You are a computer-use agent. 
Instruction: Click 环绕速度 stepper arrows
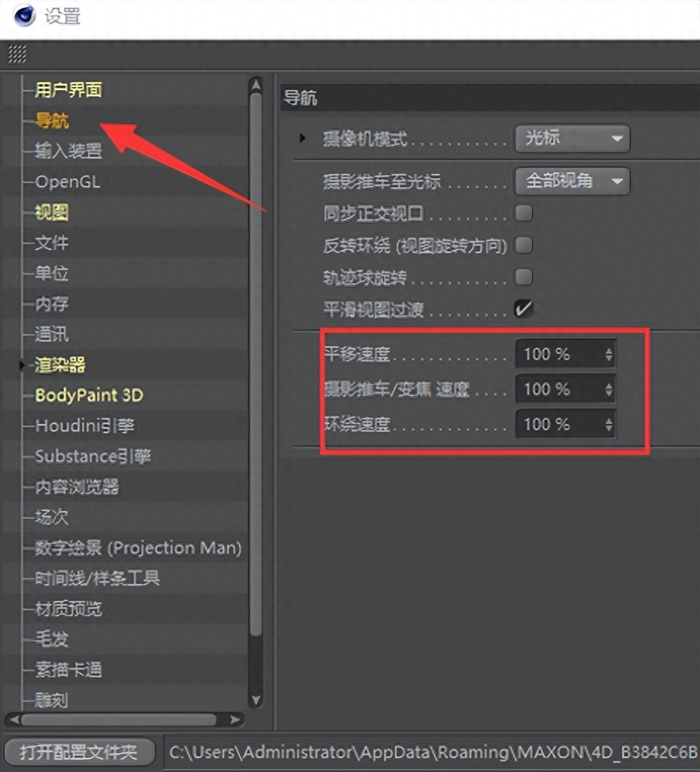point(609,424)
